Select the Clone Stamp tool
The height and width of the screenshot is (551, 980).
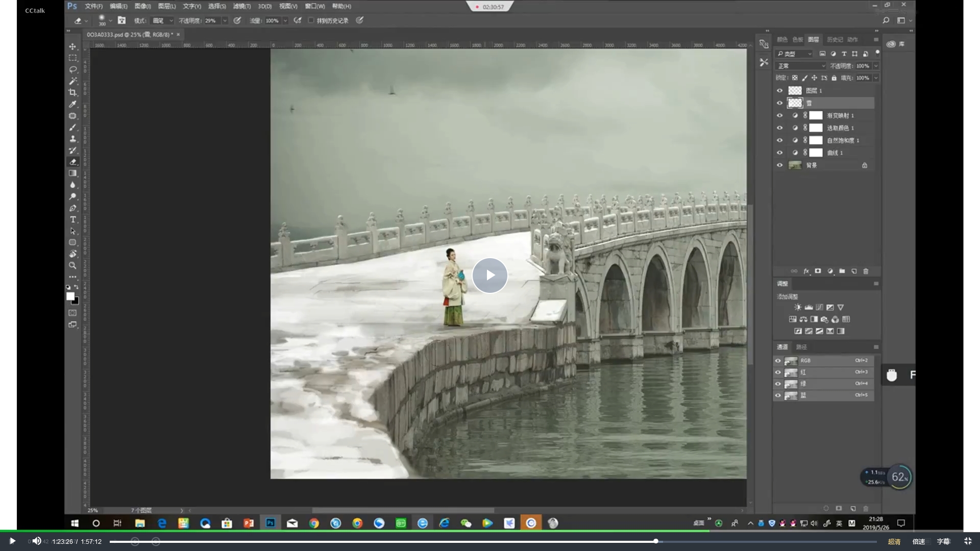(x=72, y=139)
